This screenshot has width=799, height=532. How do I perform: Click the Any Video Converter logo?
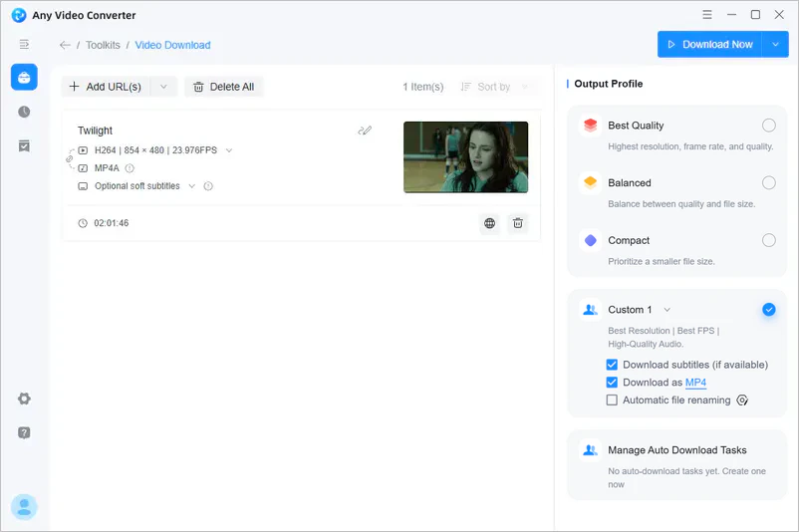coord(19,15)
